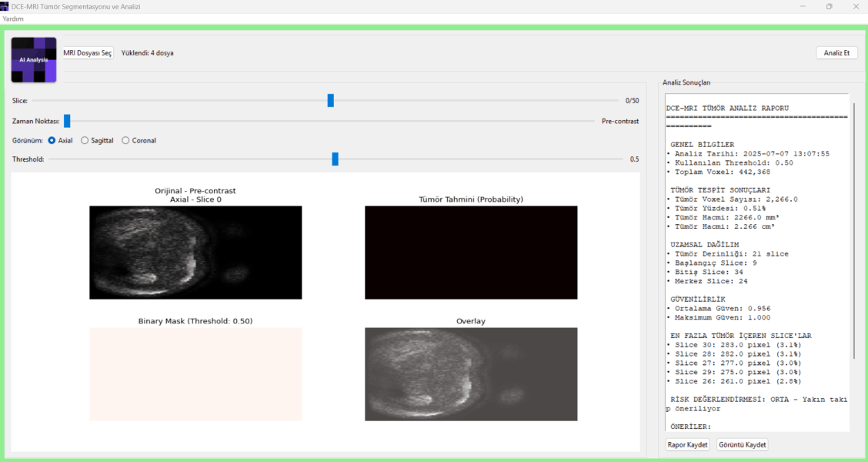The height and width of the screenshot is (462, 868).
Task: Click the 'Tümör Voxel Sayısı: 2,266.0' line
Action: click(x=732, y=199)
